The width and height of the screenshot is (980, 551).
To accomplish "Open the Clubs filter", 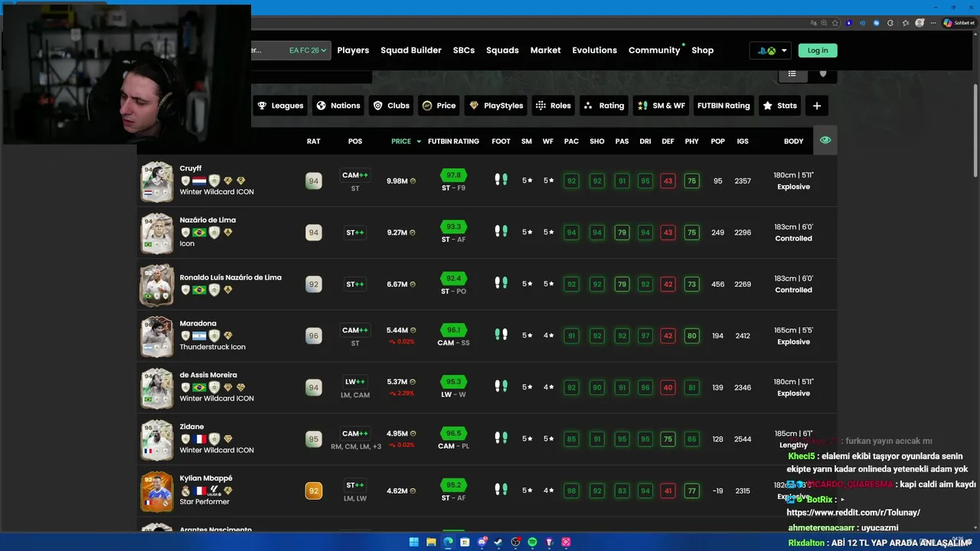I will click(391, 106).
